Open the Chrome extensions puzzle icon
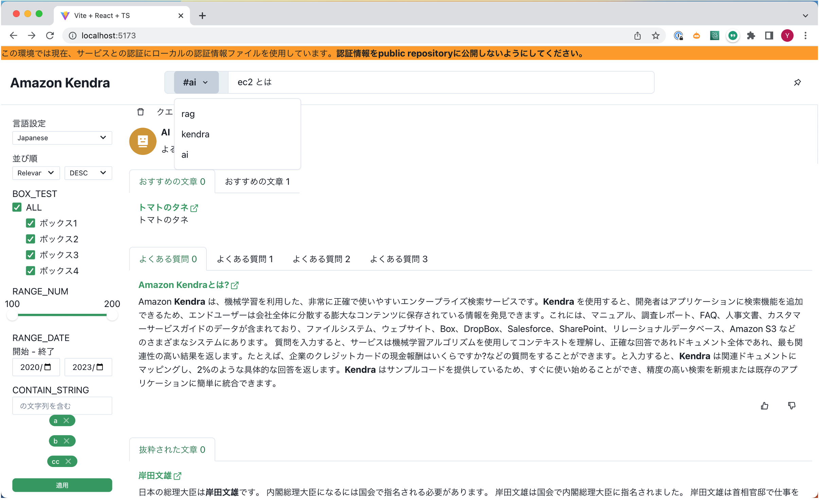This screenshot has width=819, height=504. pyautogui.click(x=751, y=36)
